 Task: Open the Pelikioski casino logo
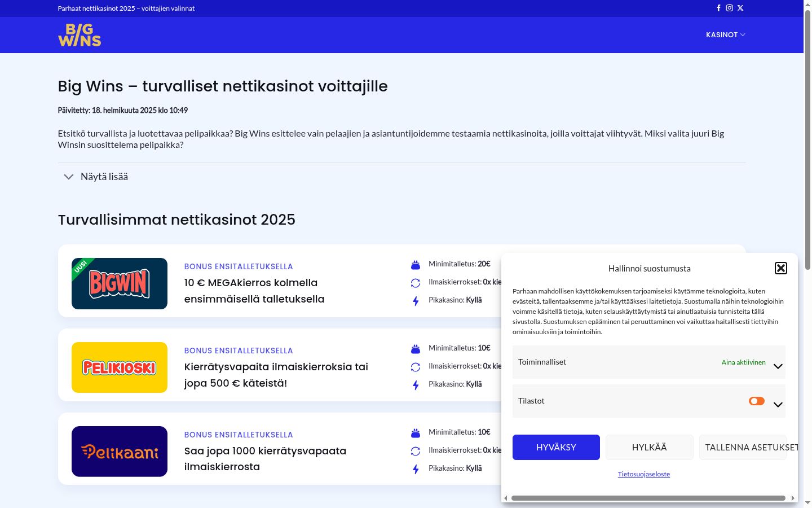(x=120, y=367)
